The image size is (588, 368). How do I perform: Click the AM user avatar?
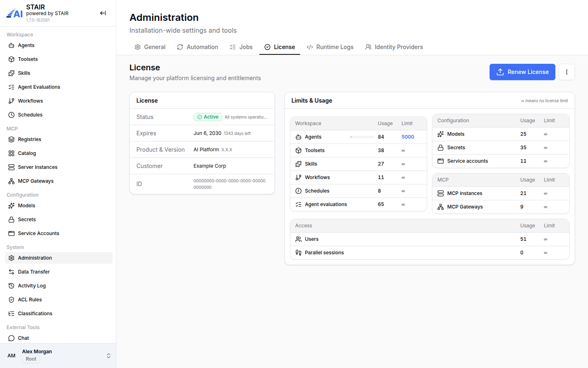click(x=11, y=356)
